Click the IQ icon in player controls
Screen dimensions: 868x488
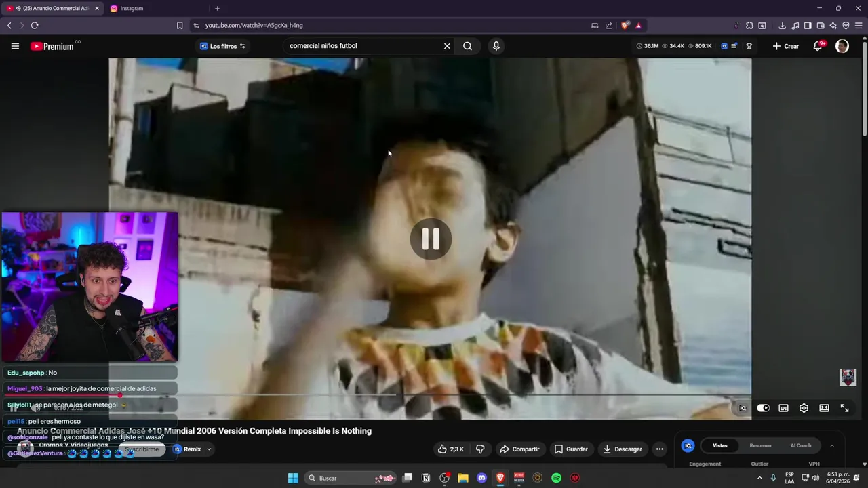[743, 408]
